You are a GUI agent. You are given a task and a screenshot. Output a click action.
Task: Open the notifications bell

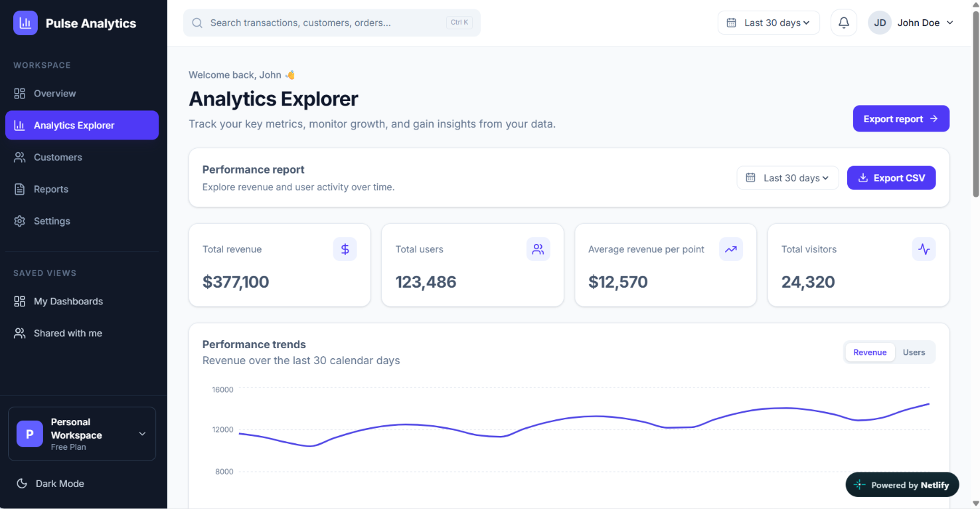844,23
